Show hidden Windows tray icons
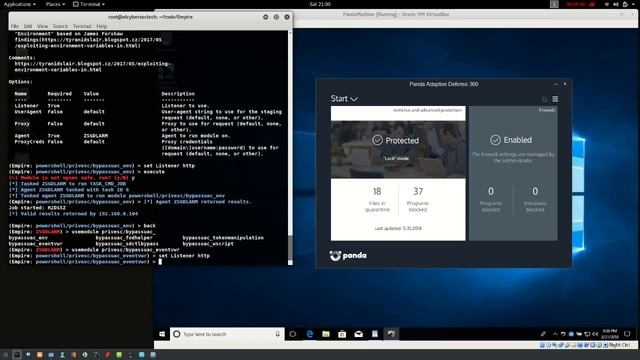This screenshot has height=360, width=640. 555,334
